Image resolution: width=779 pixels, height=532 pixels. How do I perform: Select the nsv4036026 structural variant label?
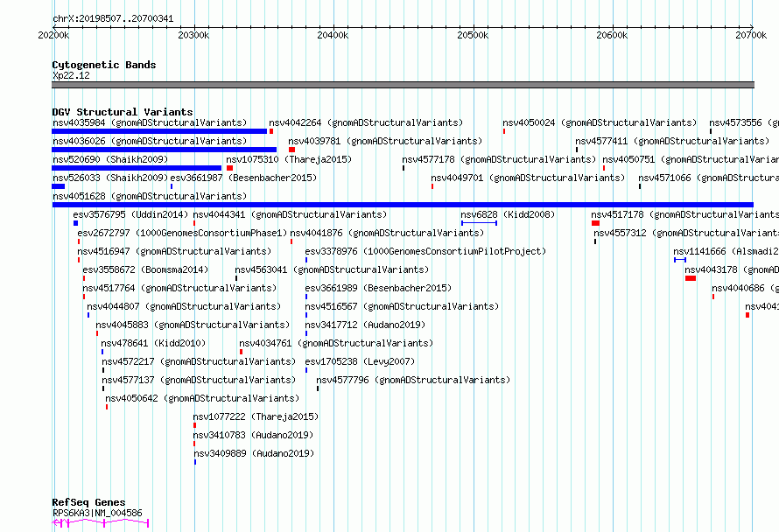(x=150, y=141)
